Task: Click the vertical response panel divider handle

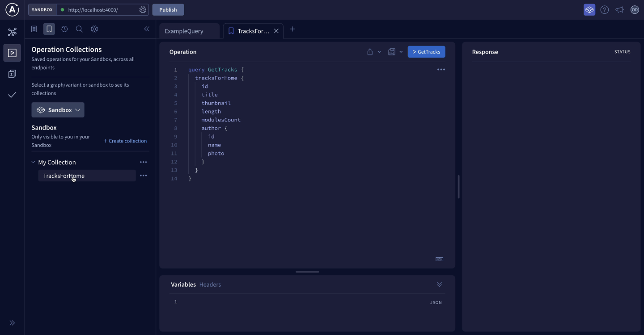Action: pos(458,187)
